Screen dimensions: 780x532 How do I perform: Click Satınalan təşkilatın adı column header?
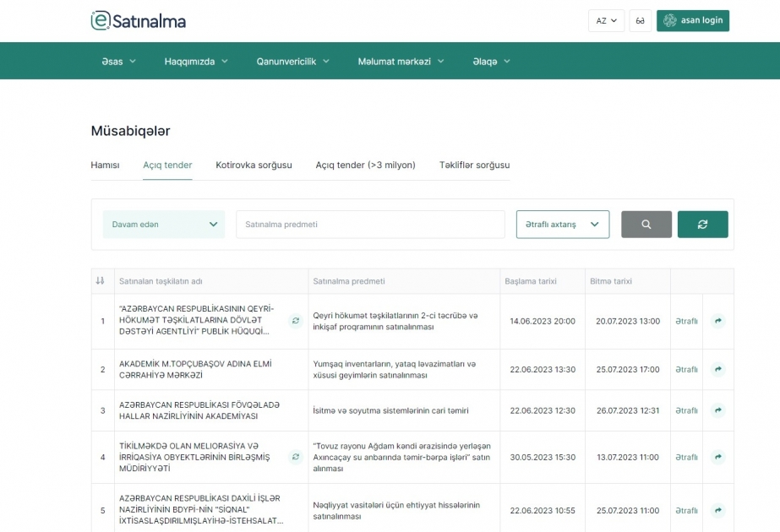(161, 281)
